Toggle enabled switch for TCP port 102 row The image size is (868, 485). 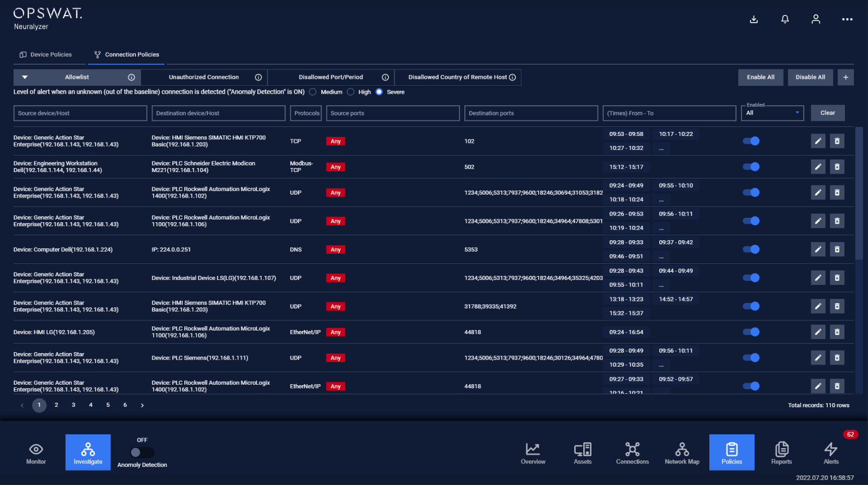(751, 141)
